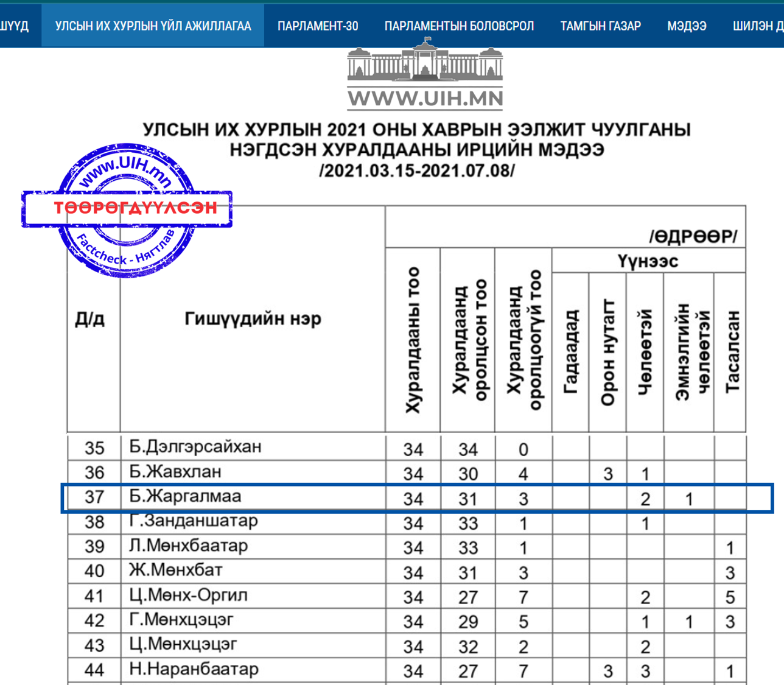Click the Үүнээс group header
Image resolution: width=784 pixels, height=685 pixels.
(x=648, y=261)
